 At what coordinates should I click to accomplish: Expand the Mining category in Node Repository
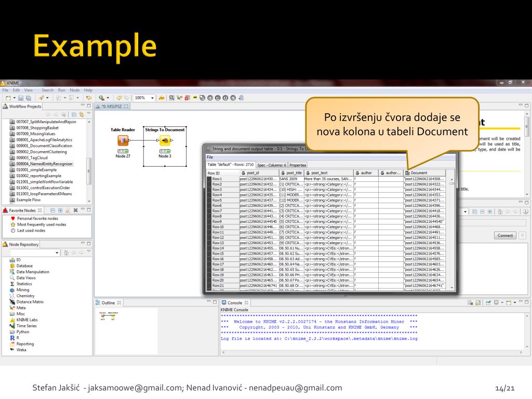(19, 290)
